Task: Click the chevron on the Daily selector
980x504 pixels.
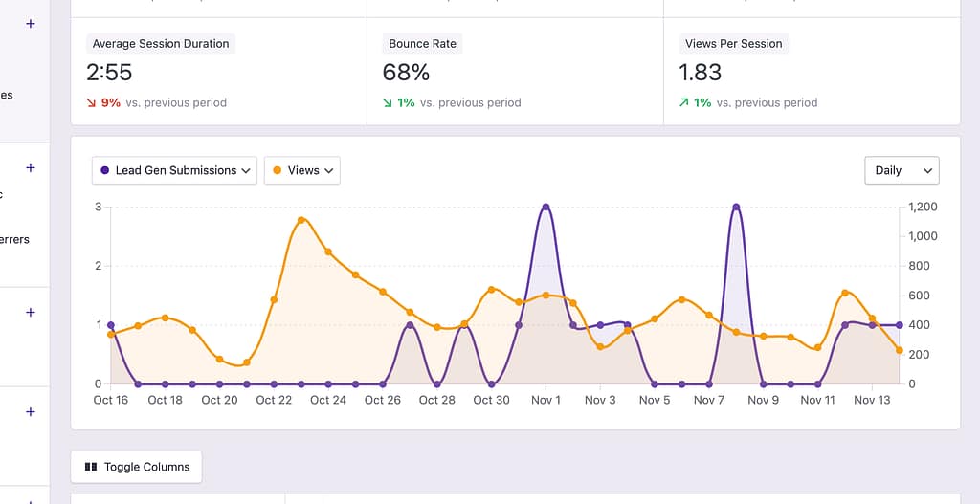Action: [926, 170]
